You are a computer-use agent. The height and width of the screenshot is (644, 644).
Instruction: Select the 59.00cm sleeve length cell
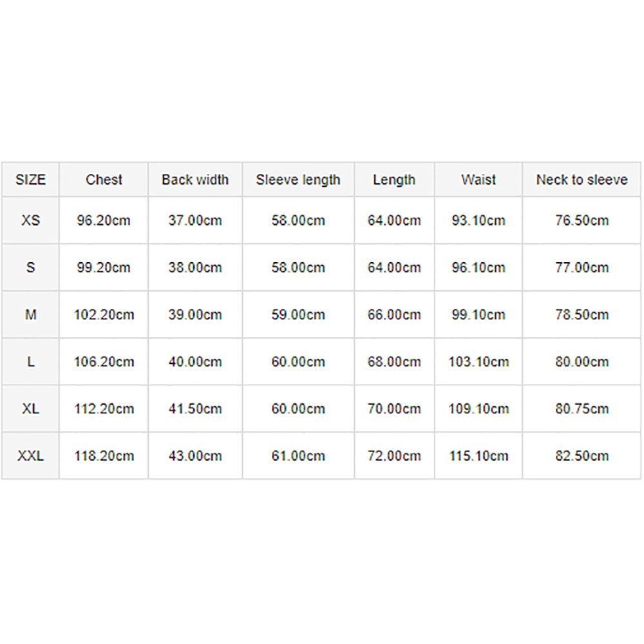click(298, 315)
